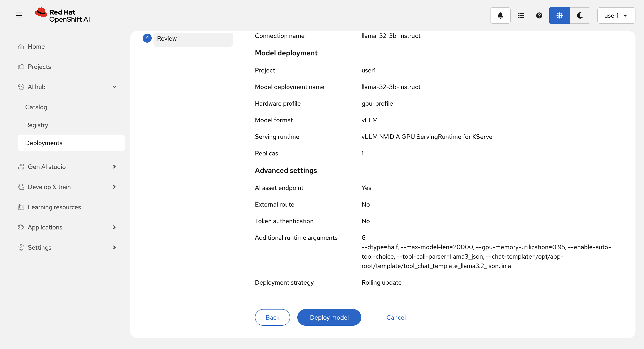Image resolution: width=644 pixels, height=349 pixels.
Task: Click the Back button
Action: (x=272, y=317)
